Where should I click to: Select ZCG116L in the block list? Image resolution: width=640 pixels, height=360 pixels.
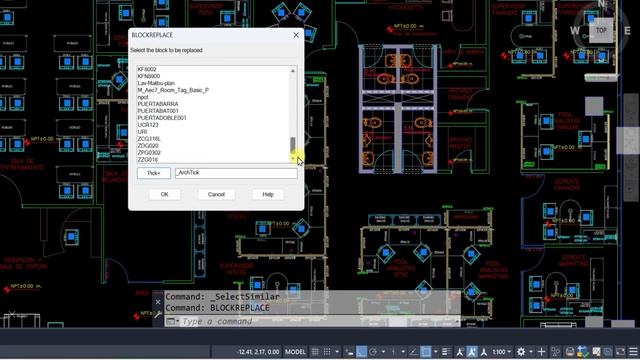149,139
